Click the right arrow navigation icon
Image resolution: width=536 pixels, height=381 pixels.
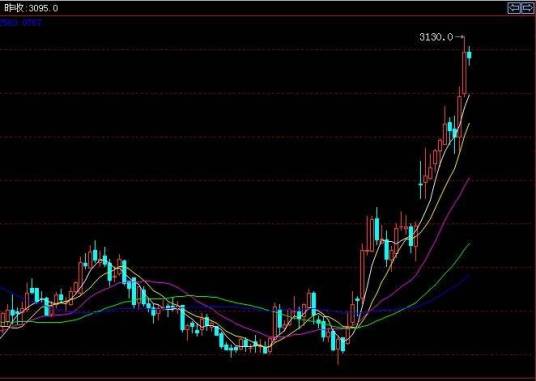(x=527, y=8)
